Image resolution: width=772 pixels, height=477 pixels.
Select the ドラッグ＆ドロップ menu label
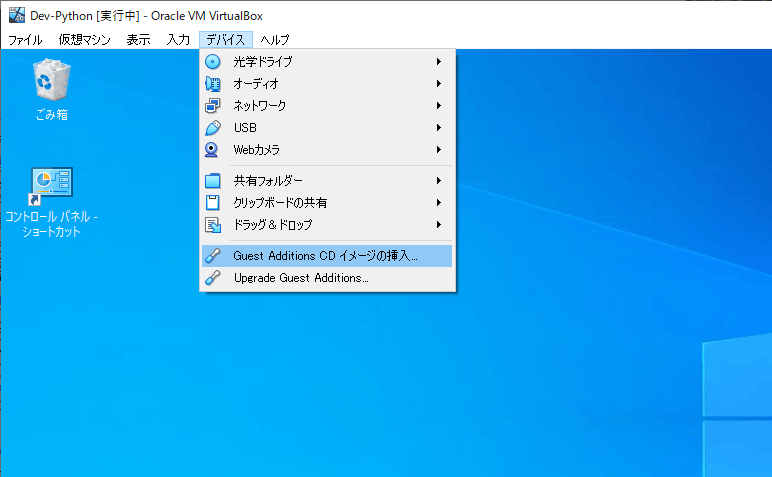coord(273,224)
